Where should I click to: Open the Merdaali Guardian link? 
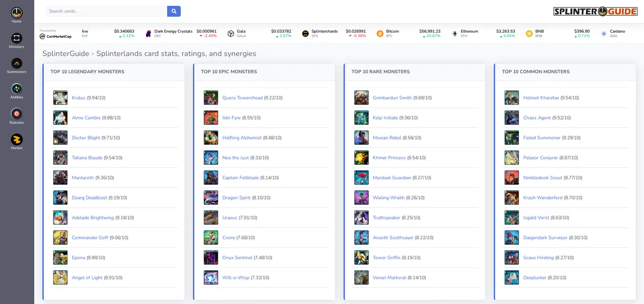[x=392, y=178]
